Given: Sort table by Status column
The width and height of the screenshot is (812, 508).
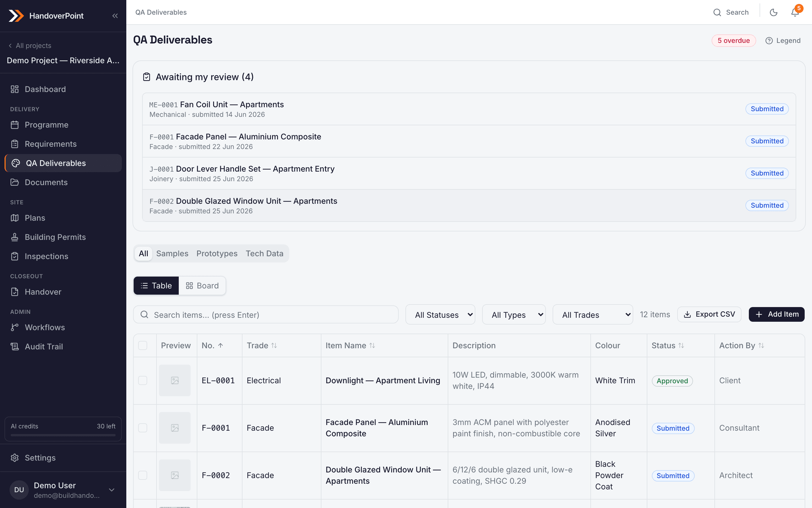Looking at the screenshot, I should click(x=681, y=345).
